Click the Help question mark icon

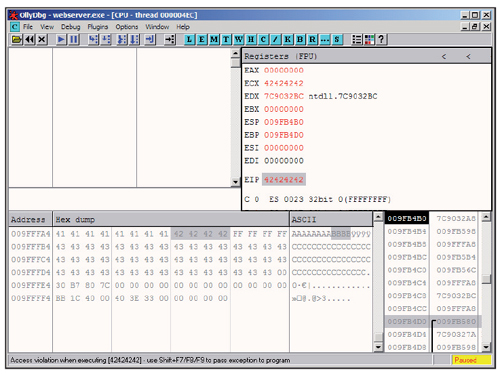[x=381, y=40]
